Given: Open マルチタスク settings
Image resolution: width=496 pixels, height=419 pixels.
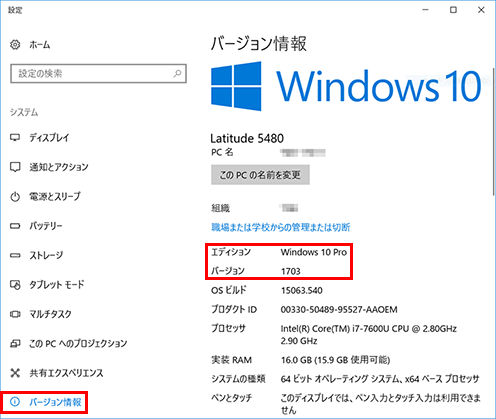Looking at the screenshot, I should click(x=51, y=314).
